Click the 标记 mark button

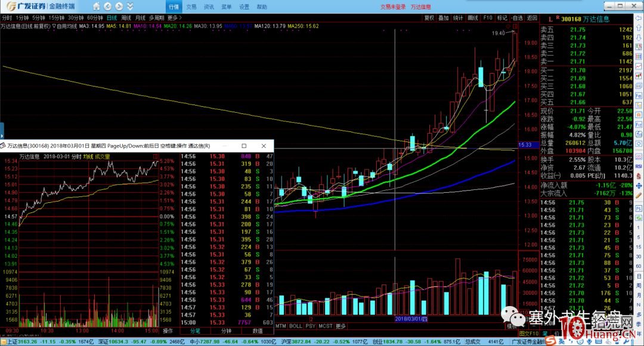tap(502, 18)
